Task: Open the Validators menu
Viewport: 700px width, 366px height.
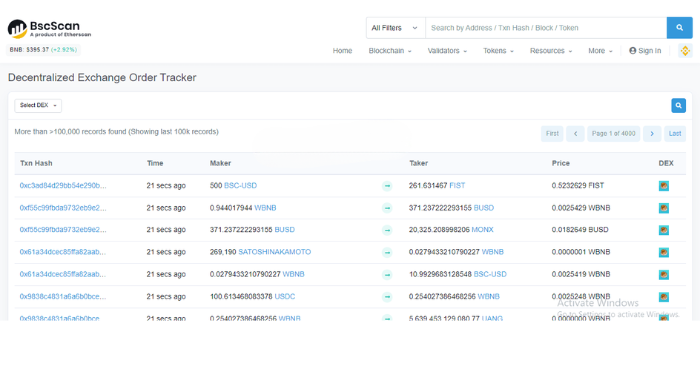Action: pyautogui.click(x=447, y=51)
